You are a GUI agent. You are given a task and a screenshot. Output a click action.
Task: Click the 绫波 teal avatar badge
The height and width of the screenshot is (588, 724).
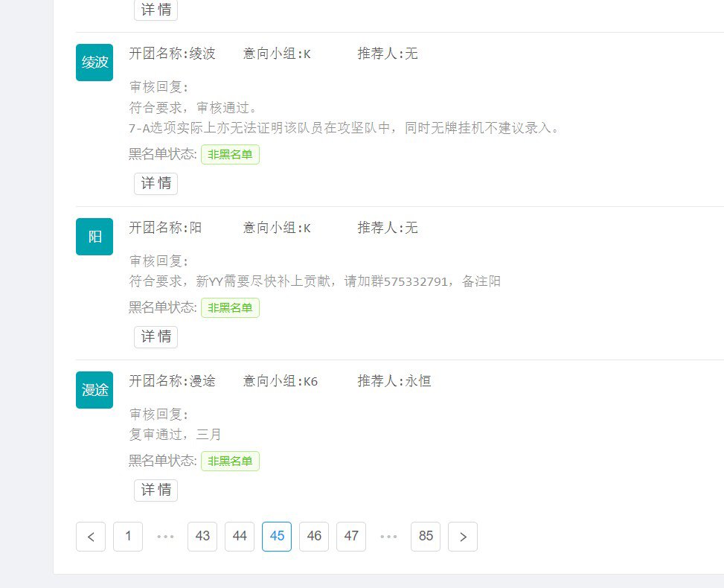coord(94,63)
